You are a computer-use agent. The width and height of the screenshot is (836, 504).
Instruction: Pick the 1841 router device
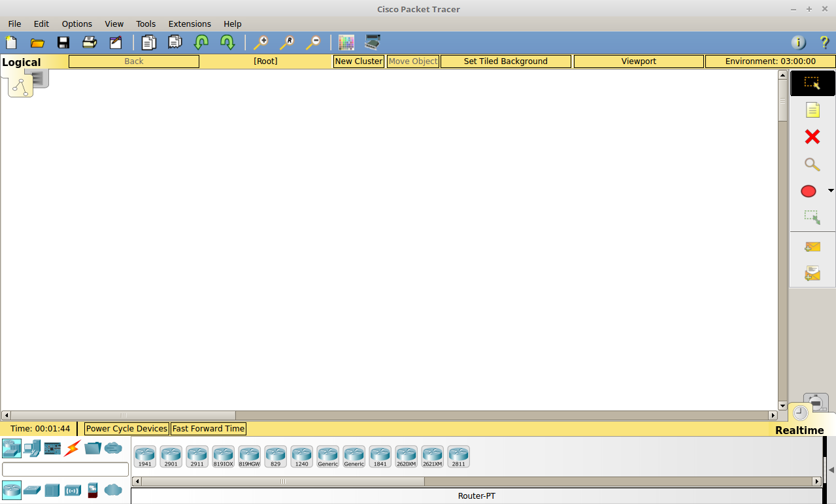380,456
